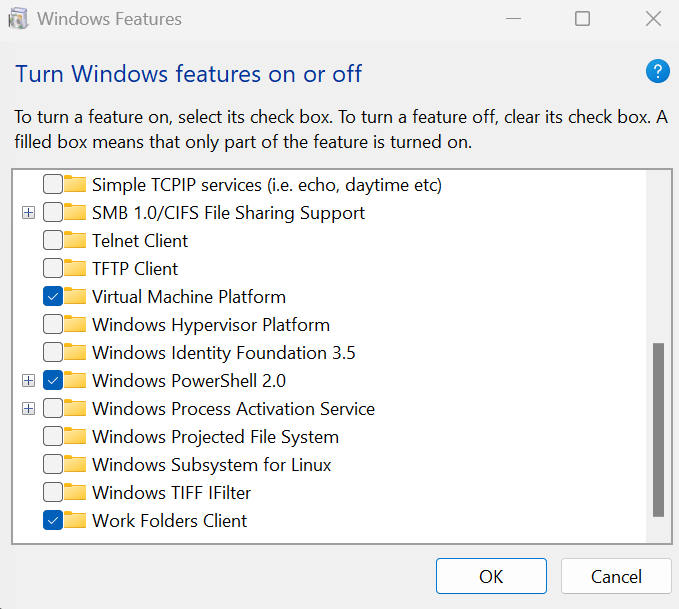This screenshot has width=679, height=609.
Task: Click the Virtual Machine Platform folder icon
Action: [x=75, y=297]
